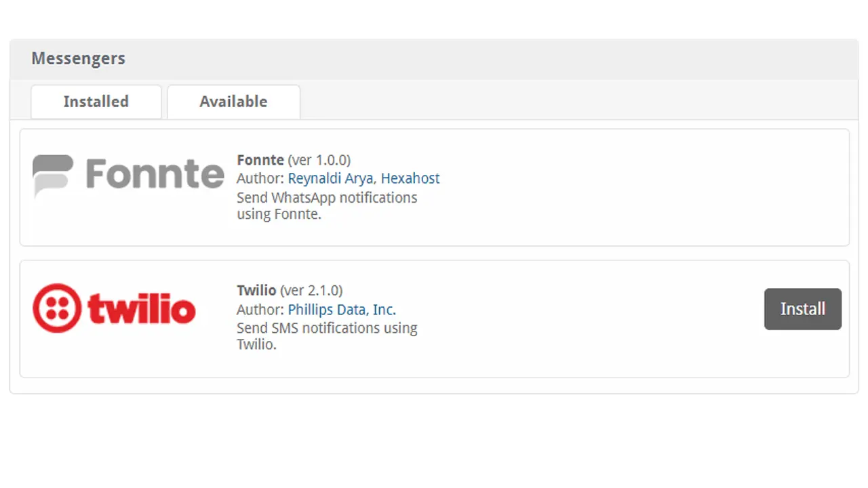
Task: Click the red Twilio circle icon
Action: click(x=57, y=308)
